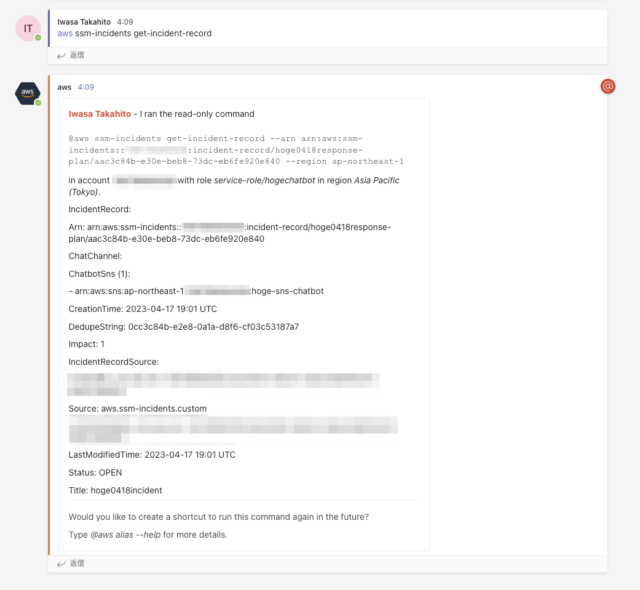Click the aws sender name label
Image resolution: width=640 pixels, height=590 pixels.
pyautogui.click(x=64, y=87)
